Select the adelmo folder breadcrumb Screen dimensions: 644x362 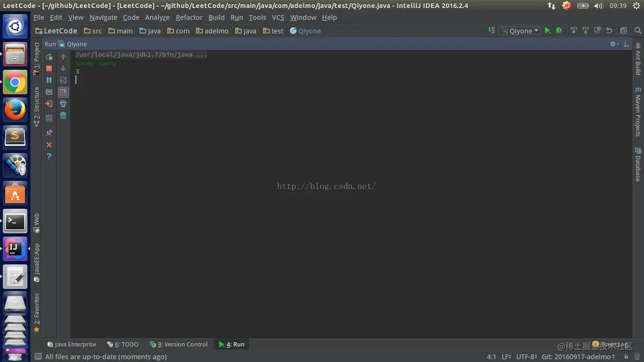coord(212,31)
